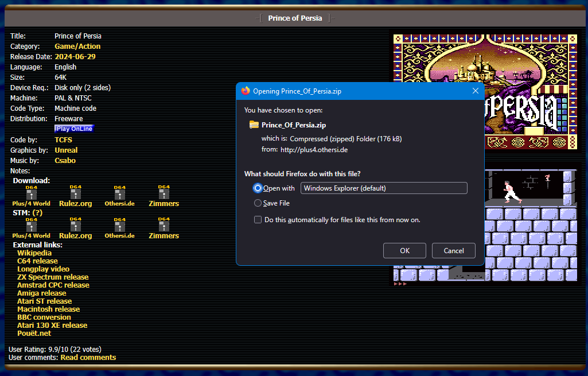Enlarge the gameplay dungeon screenshot thumbnail
This screenshot has width=588, height=376.
(x=485, y=226)
